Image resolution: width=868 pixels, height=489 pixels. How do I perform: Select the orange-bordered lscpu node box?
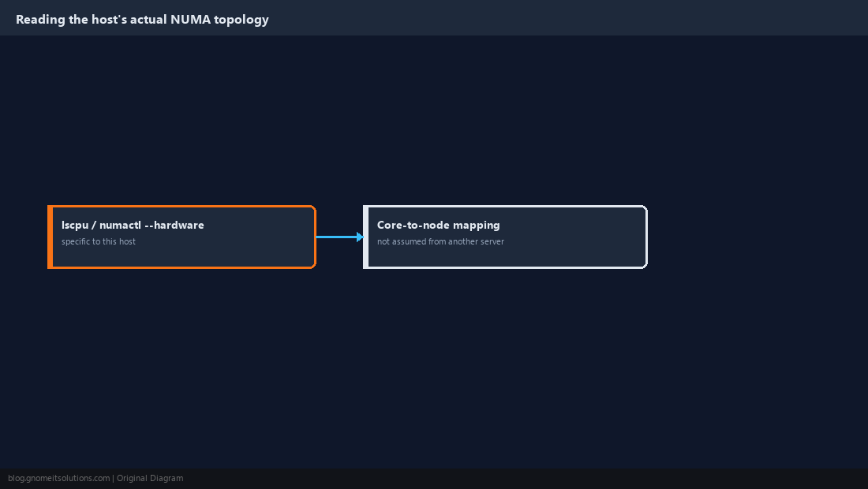point(181,237)
